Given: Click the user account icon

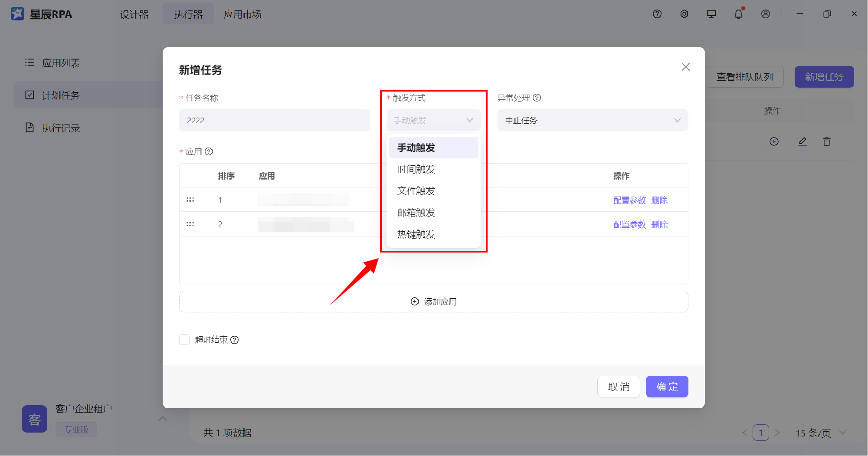Looking at the screenshot, I should [x=765, y=14].
